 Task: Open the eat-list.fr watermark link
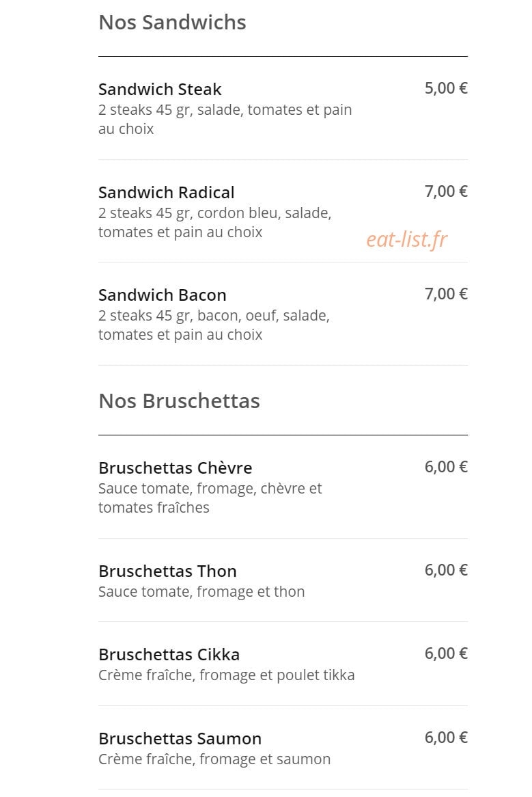[407, 240]
